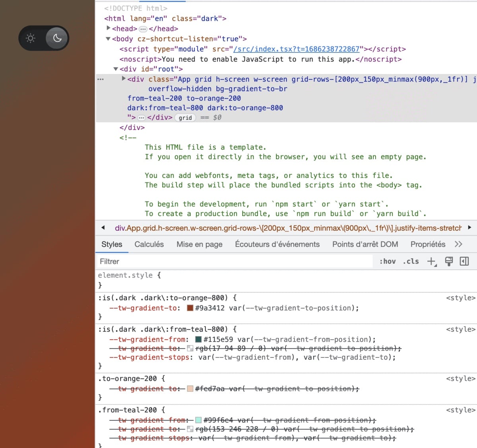Click the moon icon knob for dark mode

click(x=57, y=38)
